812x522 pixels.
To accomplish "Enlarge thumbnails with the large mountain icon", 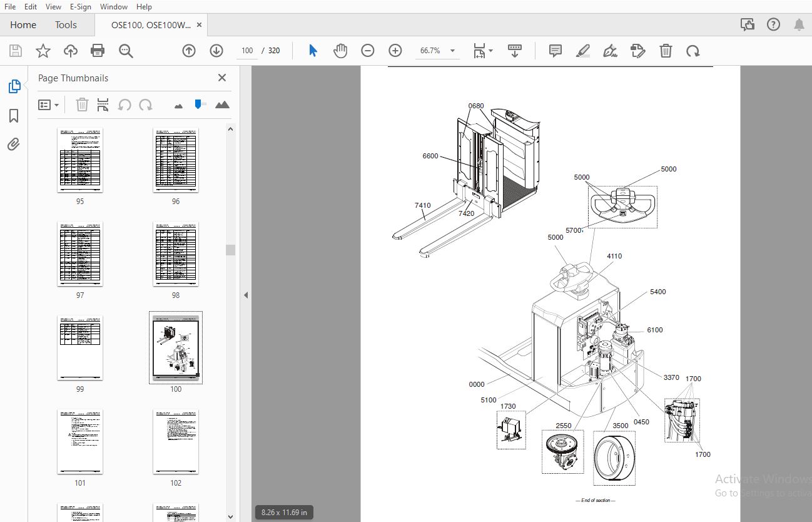I will click(222, 105).
